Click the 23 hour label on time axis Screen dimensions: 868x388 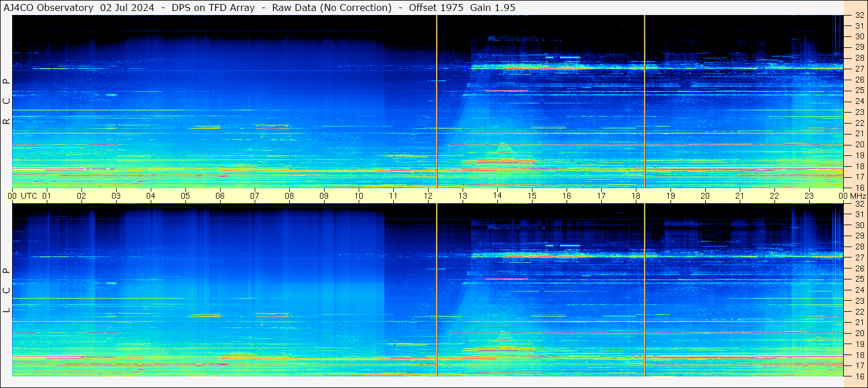coord(809,196)
